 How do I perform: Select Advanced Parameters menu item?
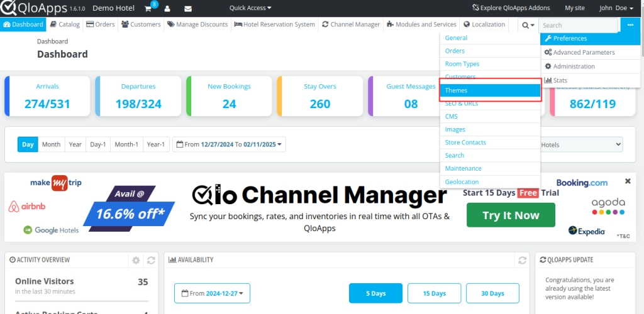click(590, 53)
